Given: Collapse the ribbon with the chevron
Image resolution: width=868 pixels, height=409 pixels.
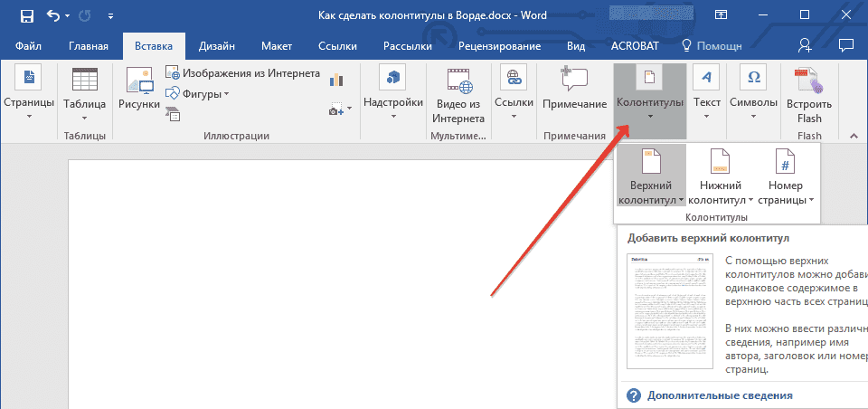Looking at the screenshot, I should (x=854, y=135).
